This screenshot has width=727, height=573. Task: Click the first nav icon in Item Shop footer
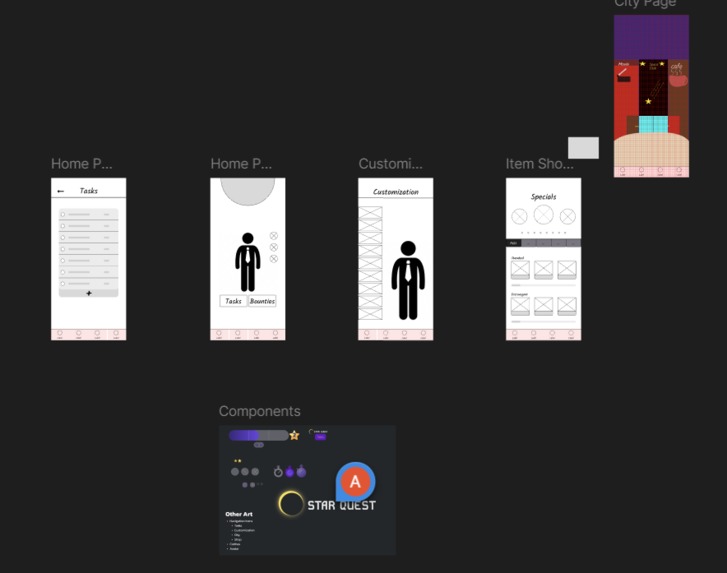[x=515, y=334]
